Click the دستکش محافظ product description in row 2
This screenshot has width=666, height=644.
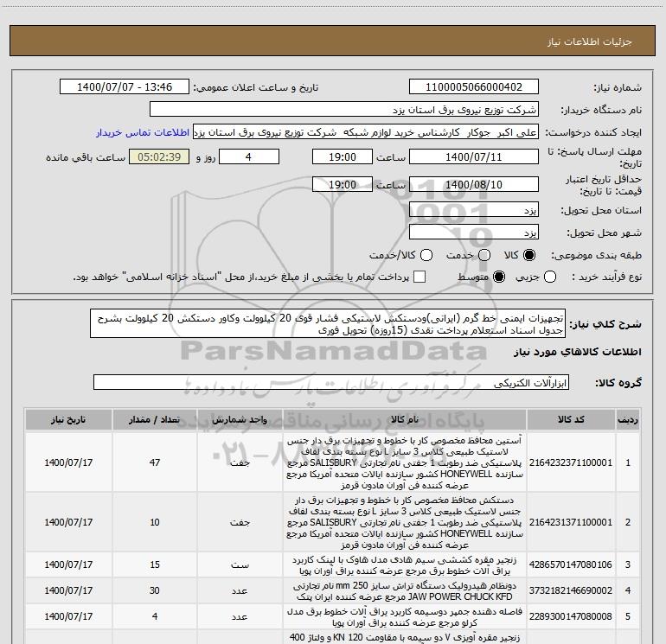tap(405, 522)
